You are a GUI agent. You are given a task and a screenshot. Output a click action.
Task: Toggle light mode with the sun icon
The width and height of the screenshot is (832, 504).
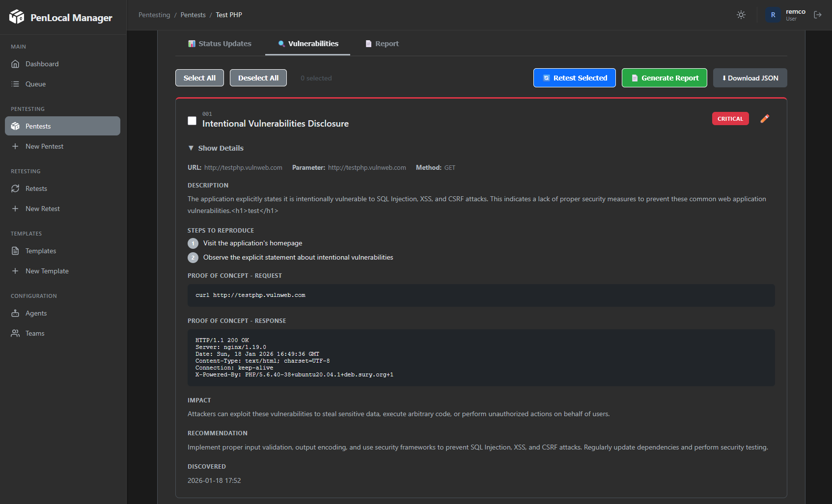pyautogui.click(x=741, y=15)
